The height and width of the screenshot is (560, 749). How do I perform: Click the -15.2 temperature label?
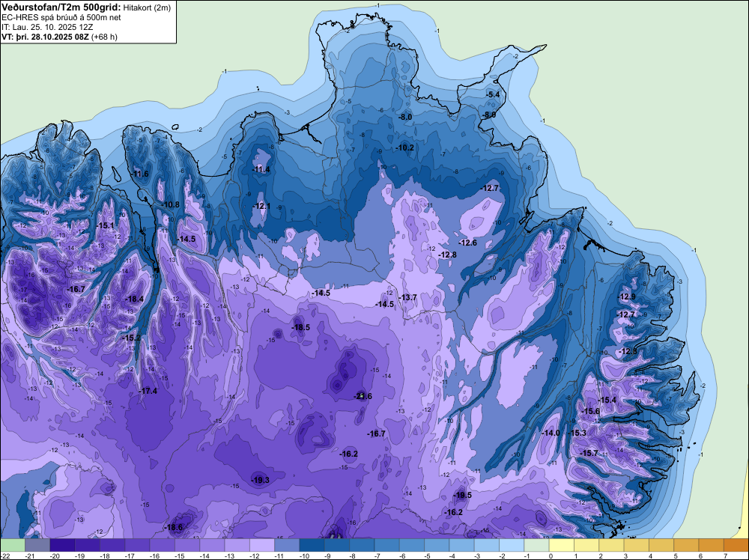(132, 338)
